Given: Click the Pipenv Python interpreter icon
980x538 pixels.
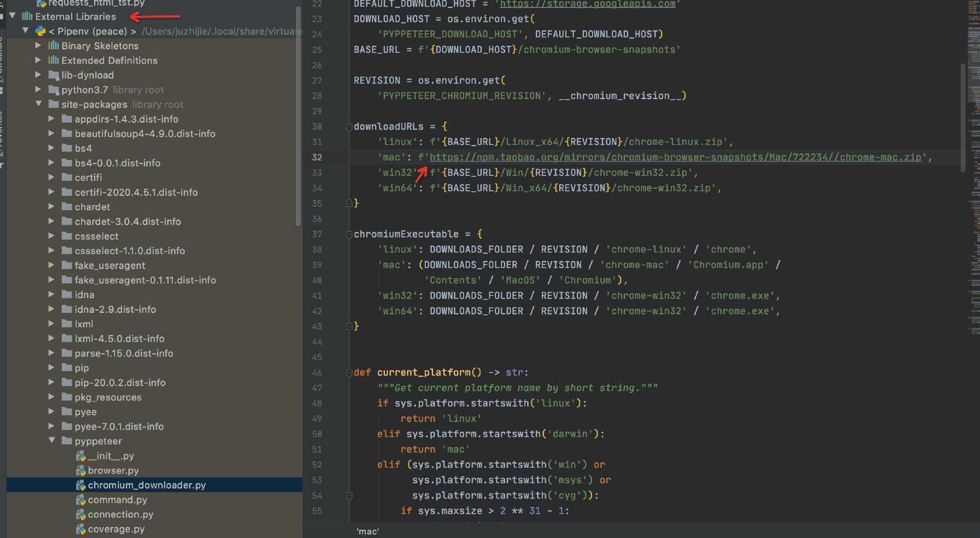Looking at the screenshot, I should [40, 31].
